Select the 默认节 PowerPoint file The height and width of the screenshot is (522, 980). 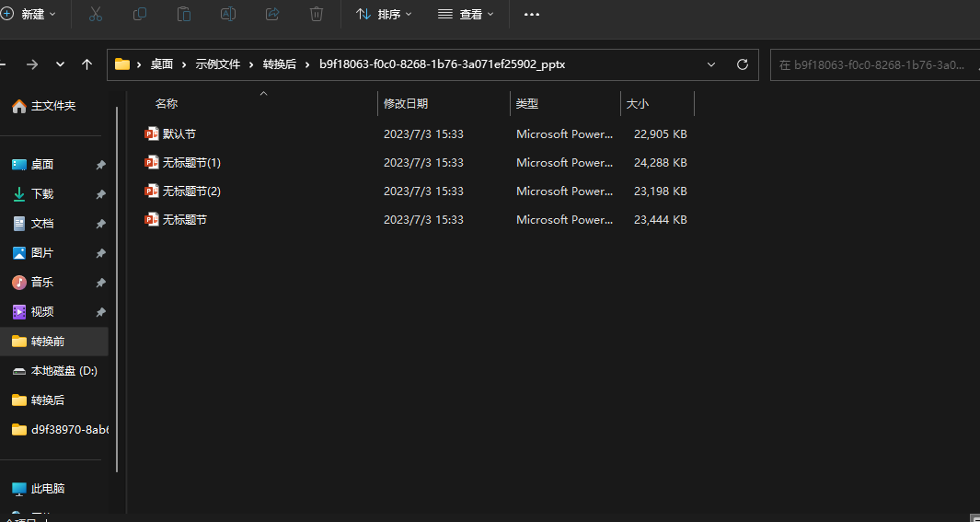point(179,133)
